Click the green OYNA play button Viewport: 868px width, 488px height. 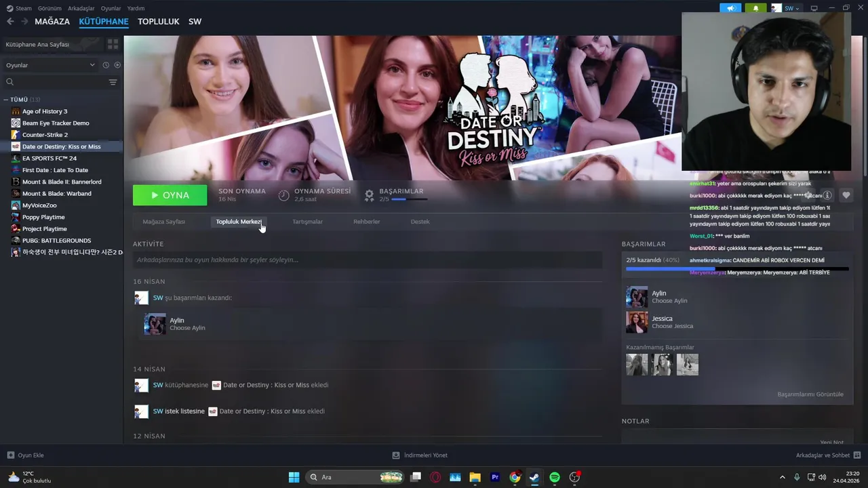170,195
